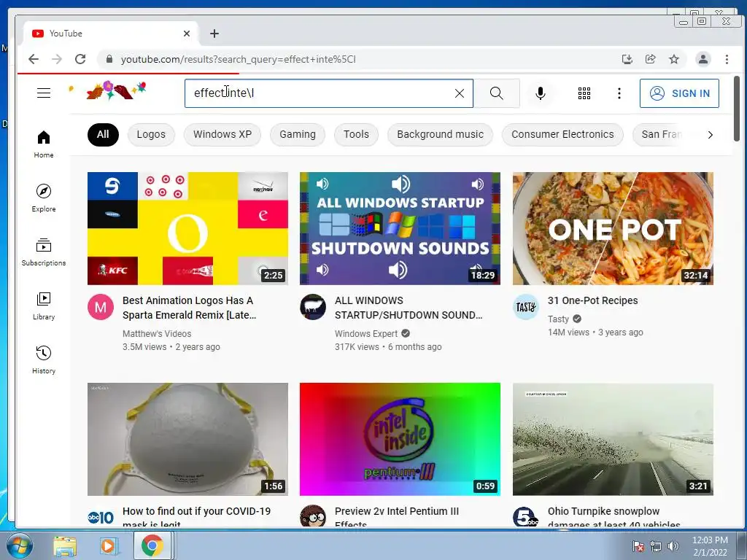Close the YouTube tab
The width and height of the screenshot is (747, 560).
click(x=187, y=34)
